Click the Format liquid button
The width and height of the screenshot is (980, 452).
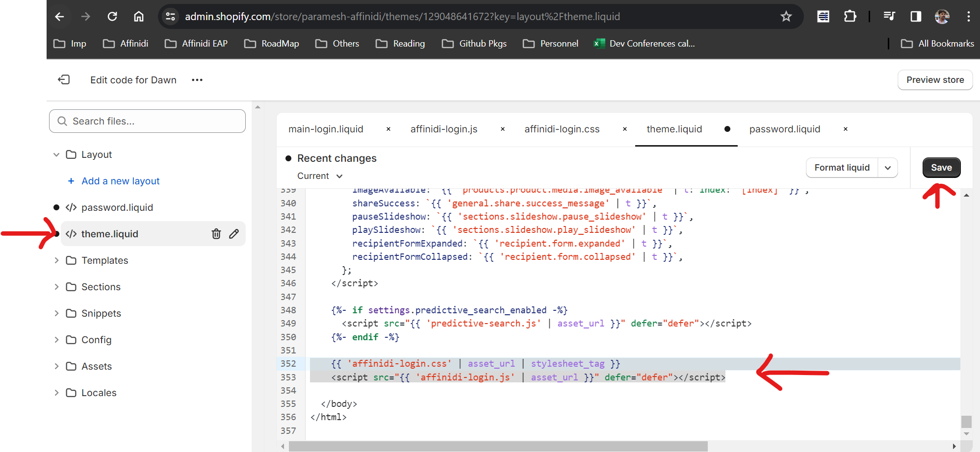(x=842, y=168)
